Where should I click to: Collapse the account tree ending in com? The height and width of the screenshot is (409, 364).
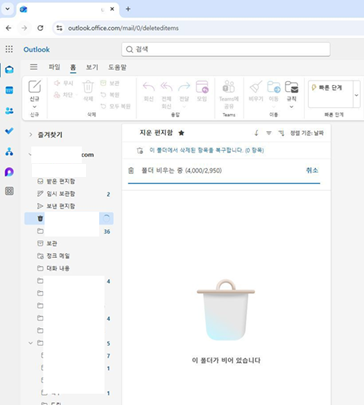tap(30, 154)
